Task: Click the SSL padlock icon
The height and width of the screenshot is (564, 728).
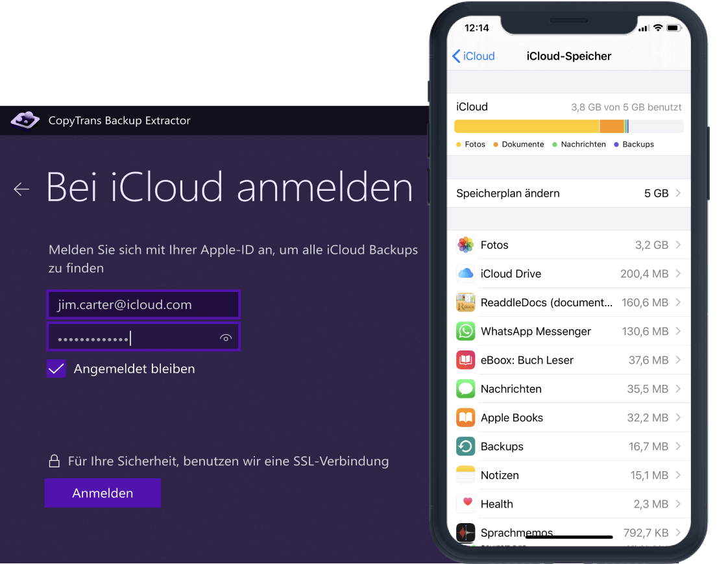Action: point(55,461)
